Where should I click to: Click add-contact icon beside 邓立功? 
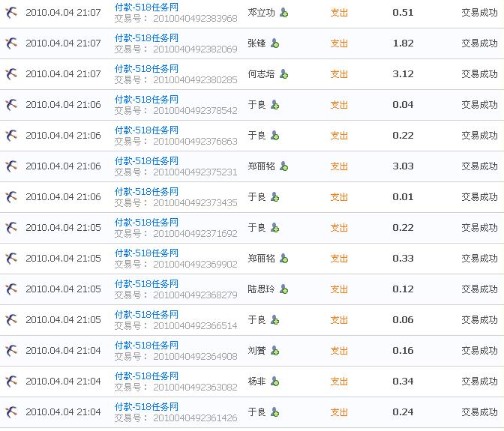pos(283,13)
